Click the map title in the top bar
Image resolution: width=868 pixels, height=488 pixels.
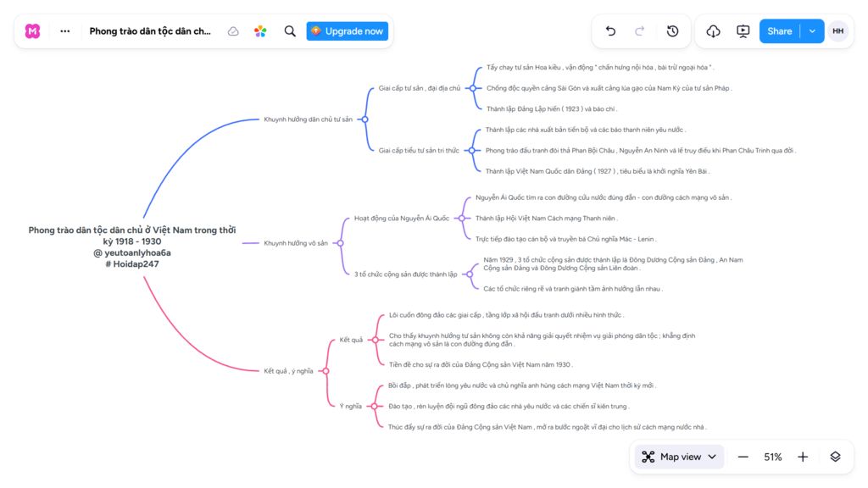[150, 31]
